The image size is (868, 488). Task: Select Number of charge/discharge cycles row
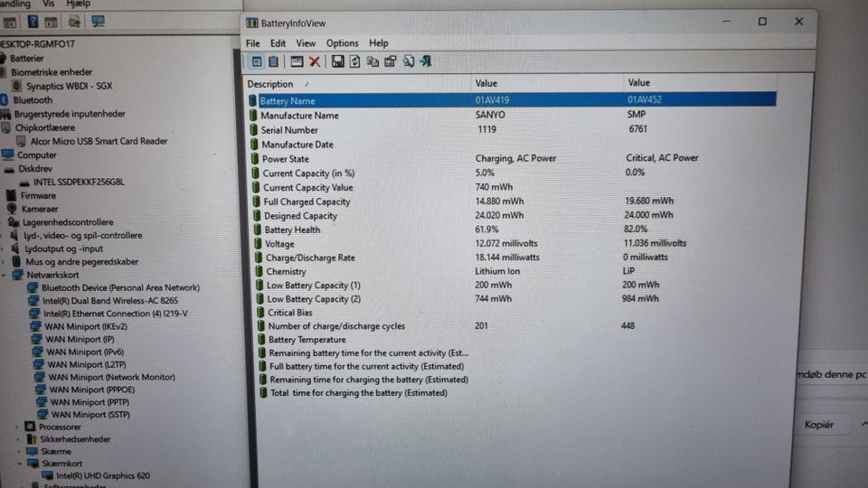pyautogui.click(x=512, y=326)
